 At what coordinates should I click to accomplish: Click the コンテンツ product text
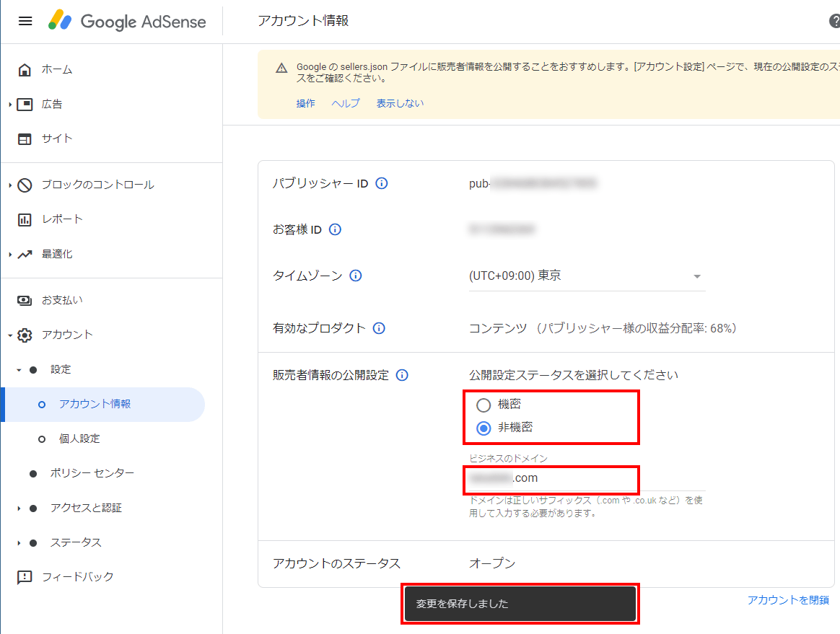pyautogui.click(x=498, y=328)
